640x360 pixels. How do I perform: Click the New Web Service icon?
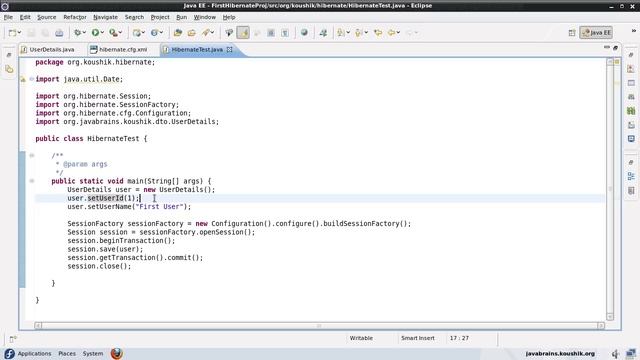coord(154,33)
